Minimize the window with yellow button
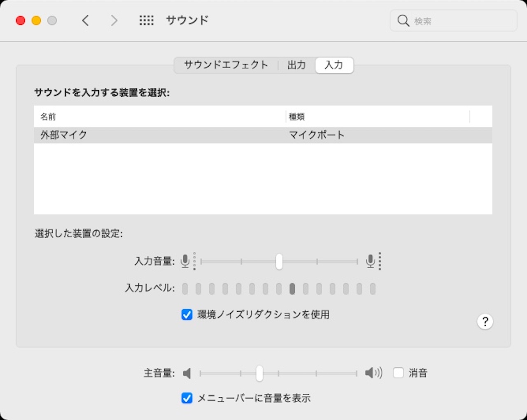This screenshot has height=420, width=527. (36, 20)
